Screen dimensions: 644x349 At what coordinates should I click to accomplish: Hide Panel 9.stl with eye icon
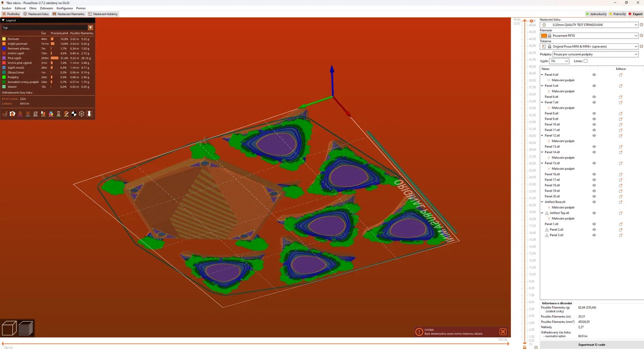click(x=594, y=119)
